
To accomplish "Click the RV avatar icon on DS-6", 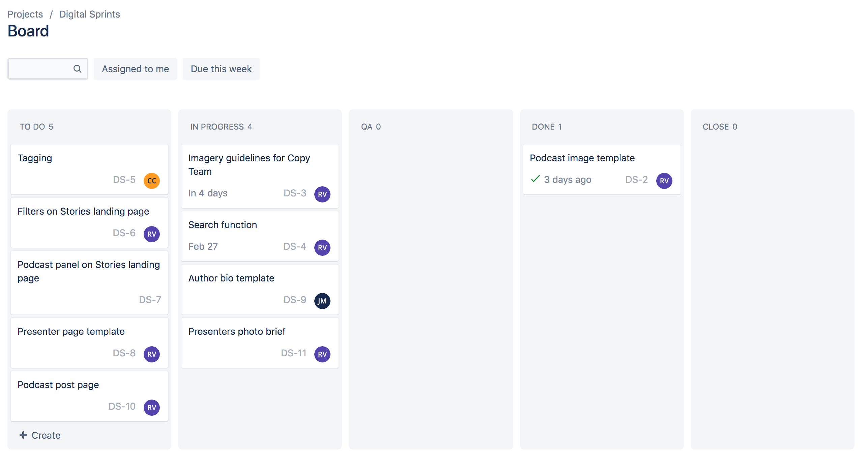I will coord(151,234).
